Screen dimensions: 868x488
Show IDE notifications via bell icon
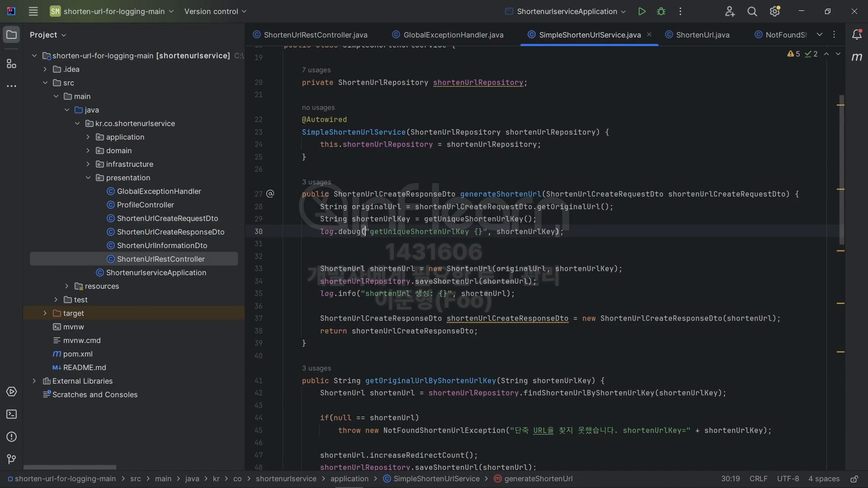click(x=857, y=35)
